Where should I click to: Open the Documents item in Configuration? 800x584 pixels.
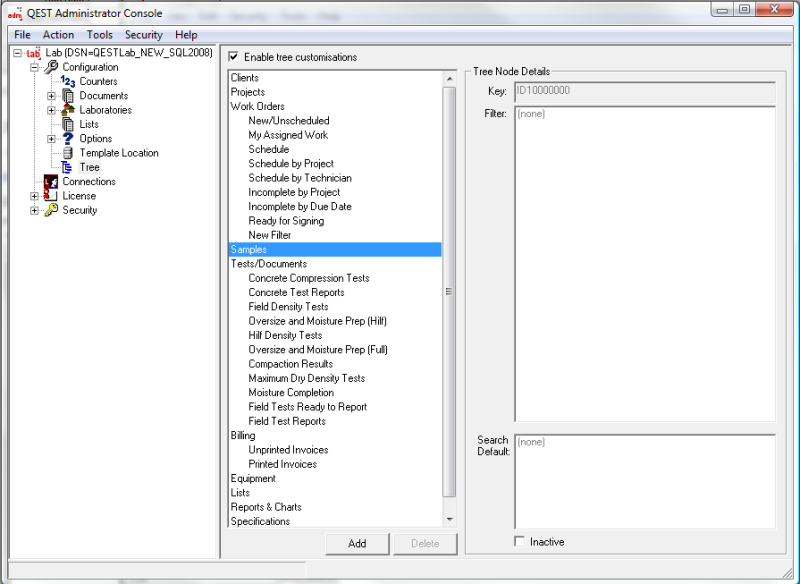72,95
